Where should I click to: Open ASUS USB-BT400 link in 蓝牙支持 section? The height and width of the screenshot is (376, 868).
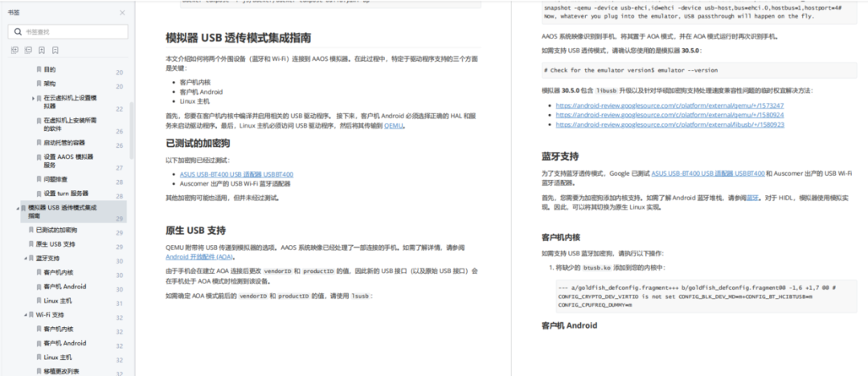coord(707,174)
